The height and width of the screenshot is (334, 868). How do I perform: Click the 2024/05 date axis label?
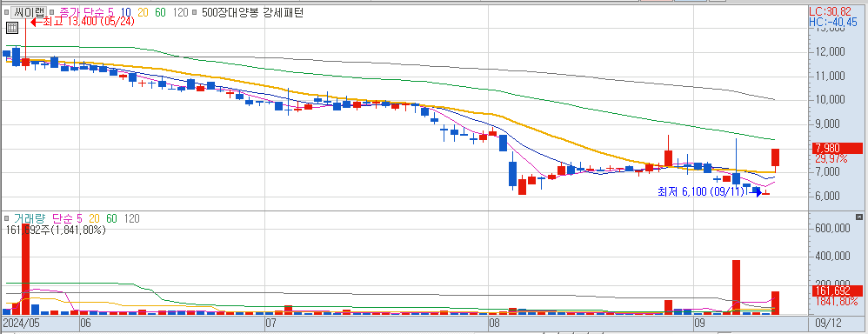tap(21, 322)
